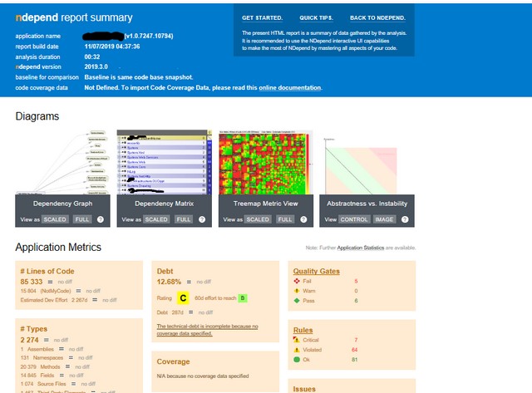View Abstractness vs. Instability as Control

coord(354,219)
